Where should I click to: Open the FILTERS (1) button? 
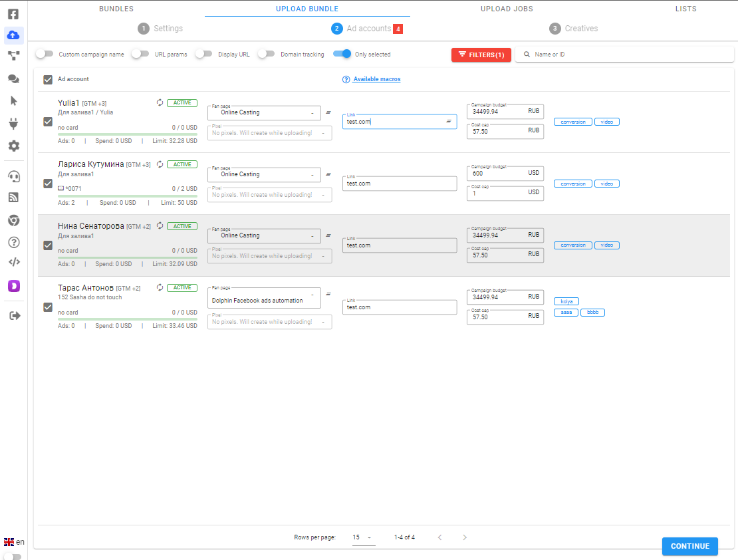click(481, 55)
